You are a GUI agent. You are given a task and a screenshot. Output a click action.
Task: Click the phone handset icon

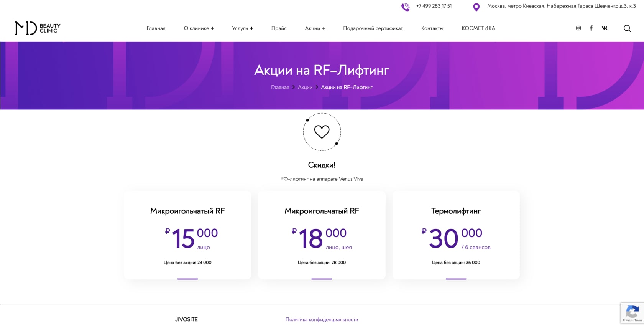(x=405, y=7)
